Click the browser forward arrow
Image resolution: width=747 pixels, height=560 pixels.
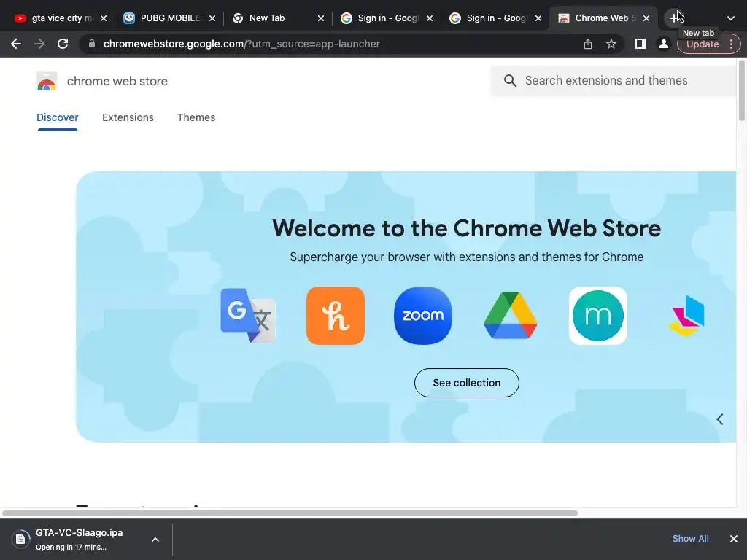tap(39, 44)
